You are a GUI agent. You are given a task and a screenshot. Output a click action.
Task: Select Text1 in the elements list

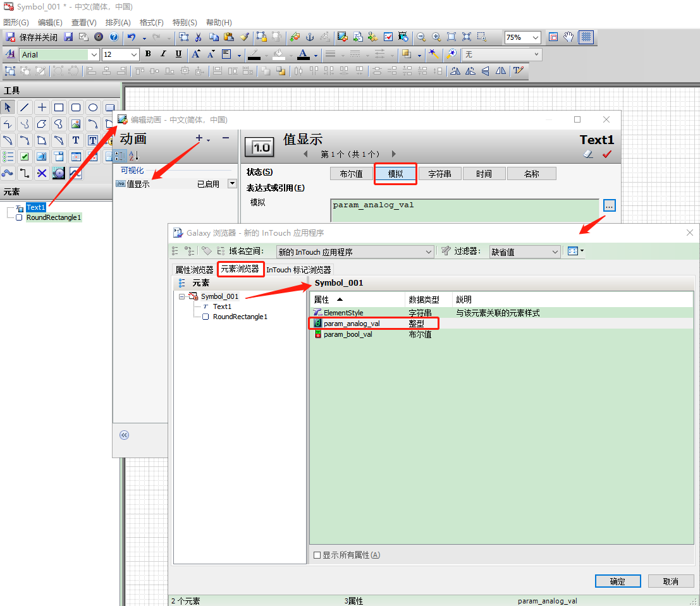coord(35,207)
